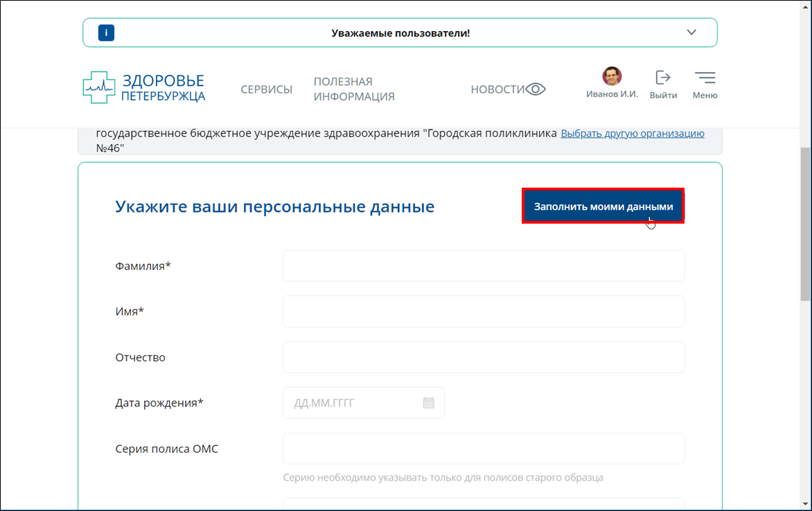Click the scrollbar down arrow
Screen dimensions: 812x511
click(x=805, y=504)
